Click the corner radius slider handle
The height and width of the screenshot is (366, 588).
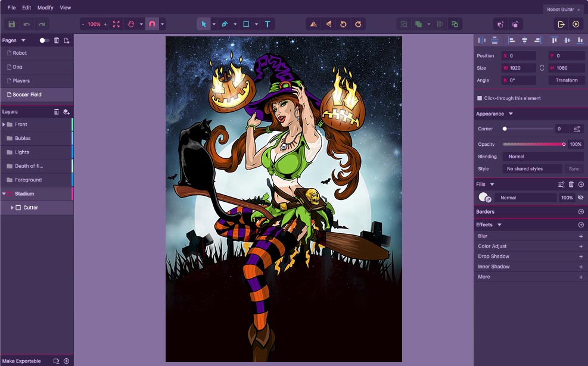[505, 129]
